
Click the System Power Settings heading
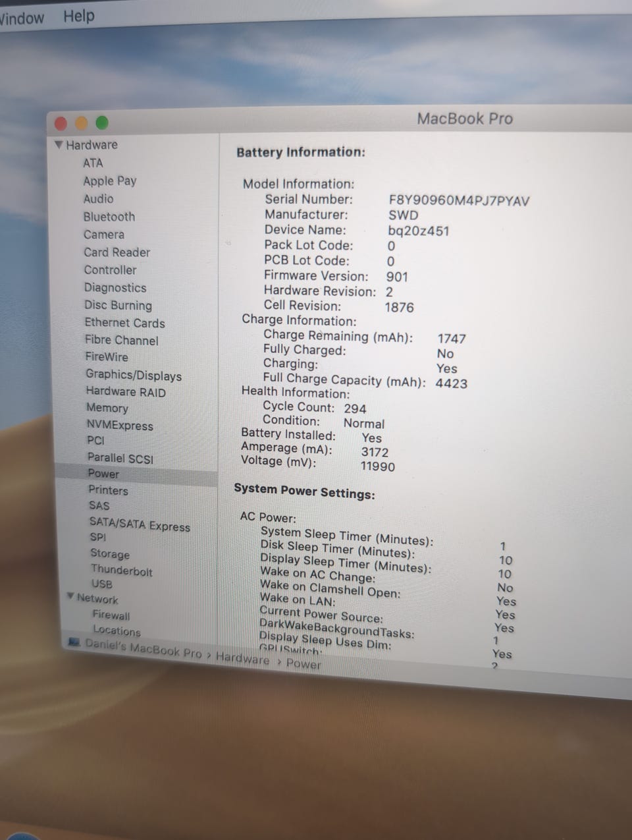[304, 491]
